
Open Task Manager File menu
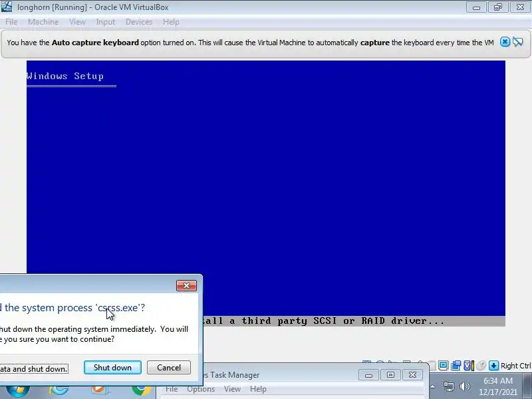click(x=172, y=389)
